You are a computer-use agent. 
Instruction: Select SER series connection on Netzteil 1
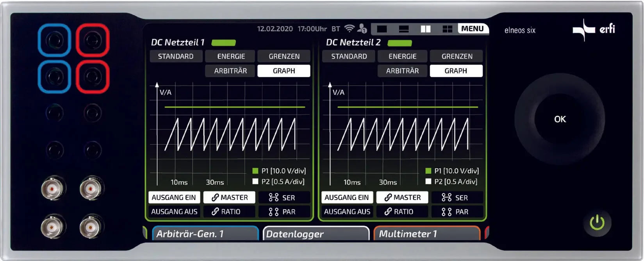284,197
